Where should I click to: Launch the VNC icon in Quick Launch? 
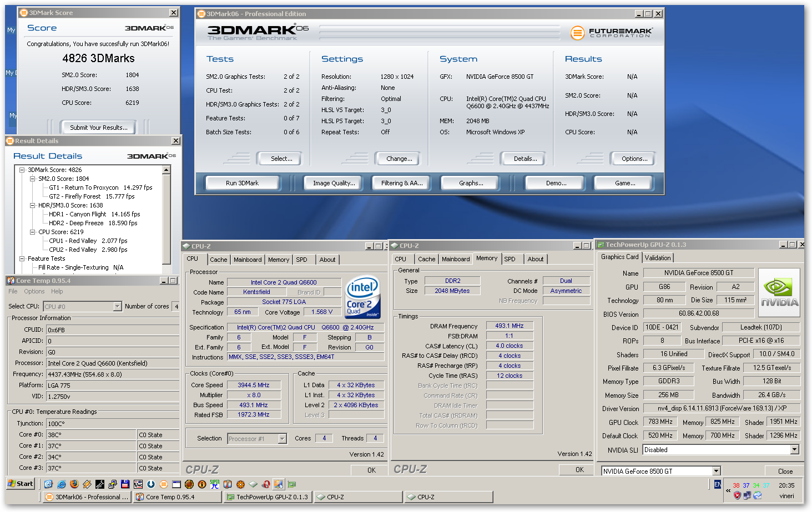(x=138, y=484)
